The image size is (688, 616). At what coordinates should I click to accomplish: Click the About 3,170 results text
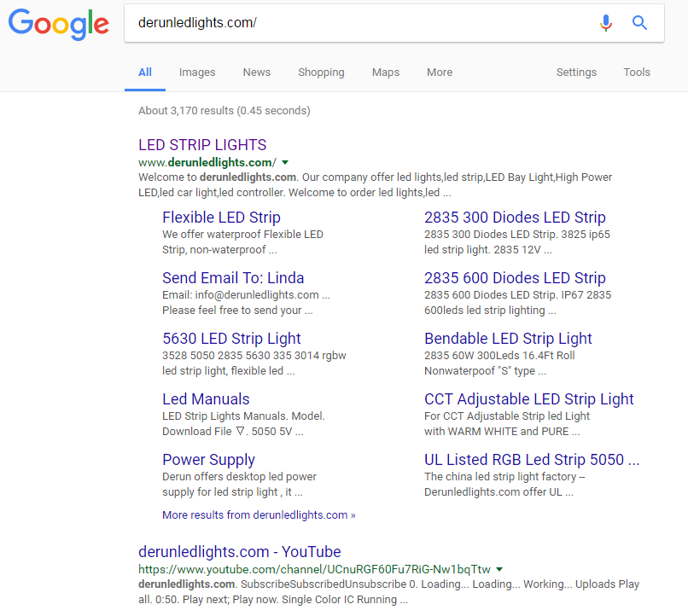point(224,110)
